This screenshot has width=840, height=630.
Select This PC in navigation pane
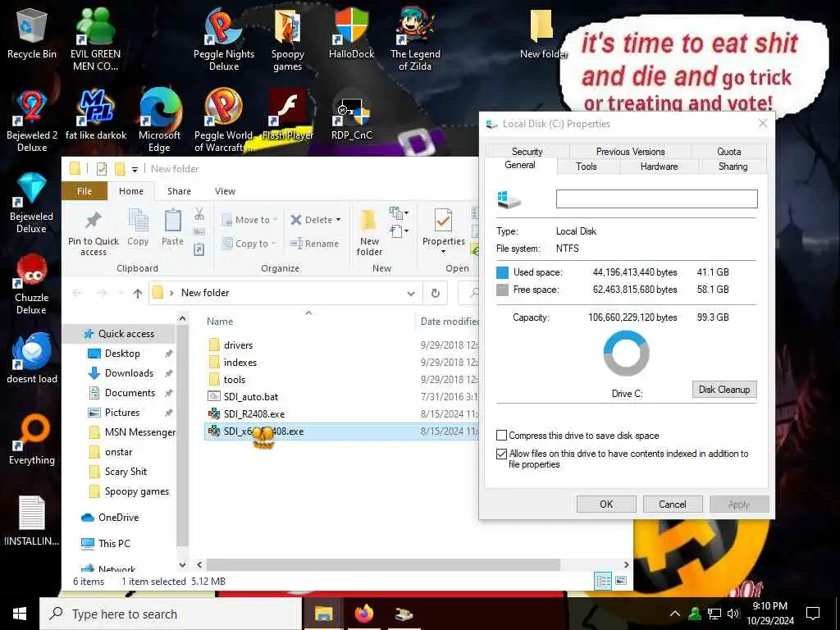114,544
